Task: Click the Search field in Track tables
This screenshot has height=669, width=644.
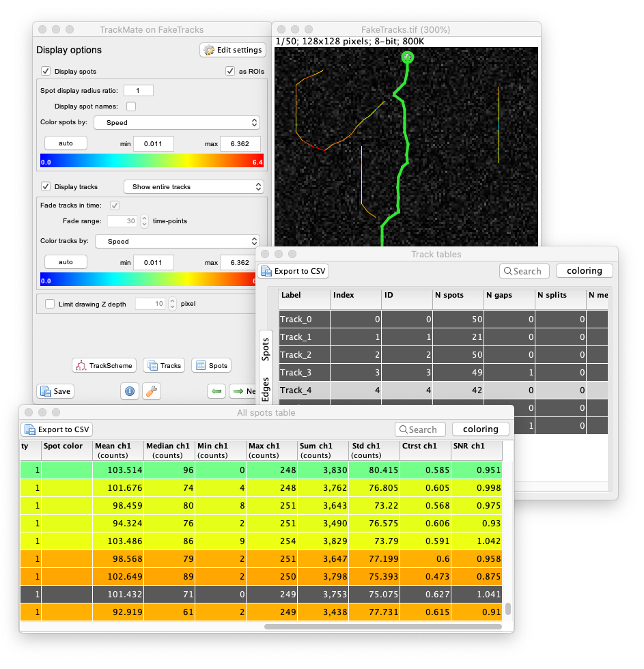Action: coord(524,272)
